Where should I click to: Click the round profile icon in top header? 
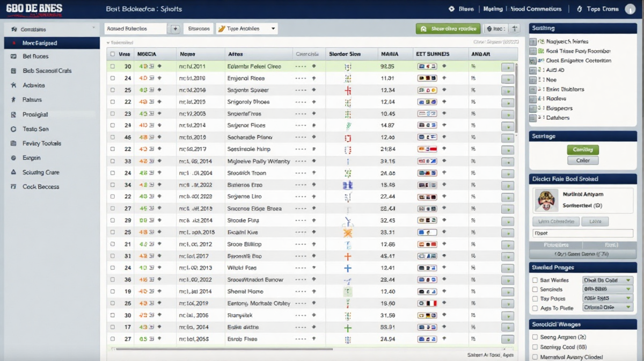pyautogui.click(x=451, y=9)
